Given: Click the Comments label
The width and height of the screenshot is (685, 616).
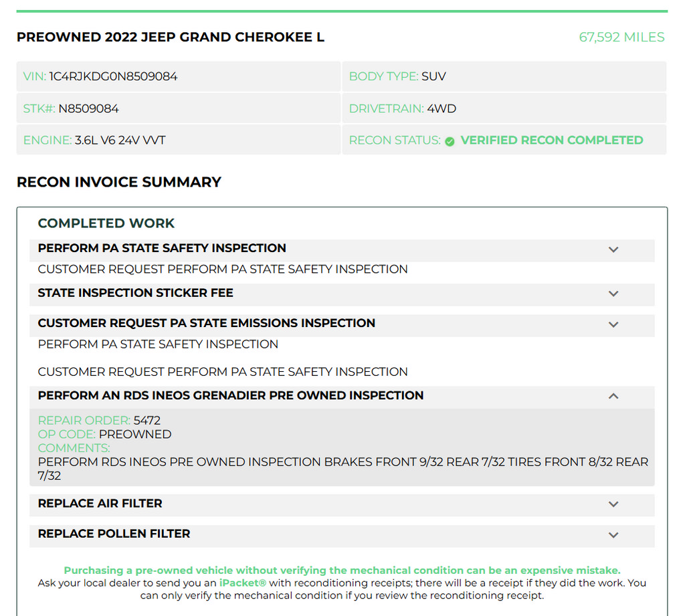Looking at the screenshot, I should click(x=74, y=448).
